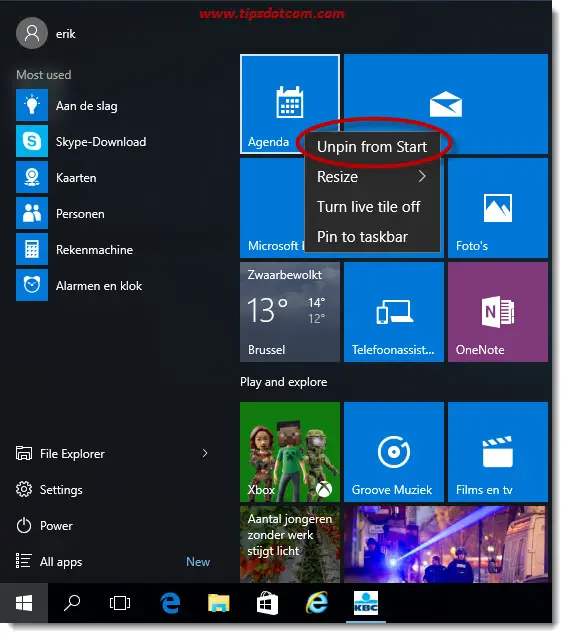567x638 pixels.
Task: Open File Explorer from the taskbar
Action: (219, 603)
